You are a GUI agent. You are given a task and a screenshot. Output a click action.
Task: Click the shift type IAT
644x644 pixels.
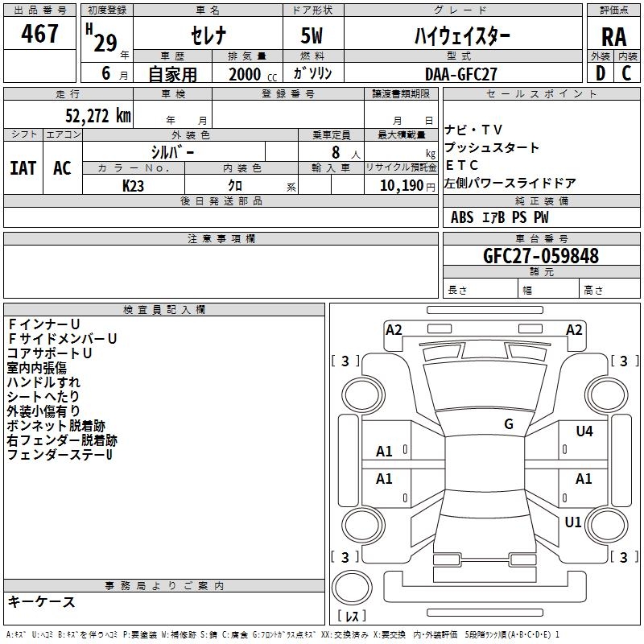23,168
